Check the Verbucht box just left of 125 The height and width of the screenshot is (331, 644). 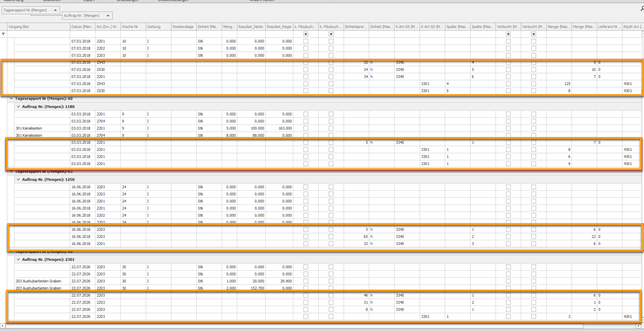tap(533, 84)
